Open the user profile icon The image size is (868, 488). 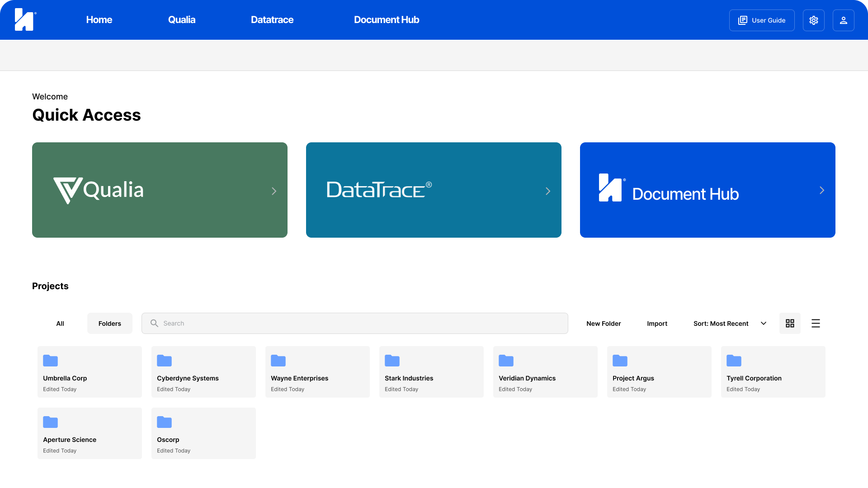click(844, 20)
